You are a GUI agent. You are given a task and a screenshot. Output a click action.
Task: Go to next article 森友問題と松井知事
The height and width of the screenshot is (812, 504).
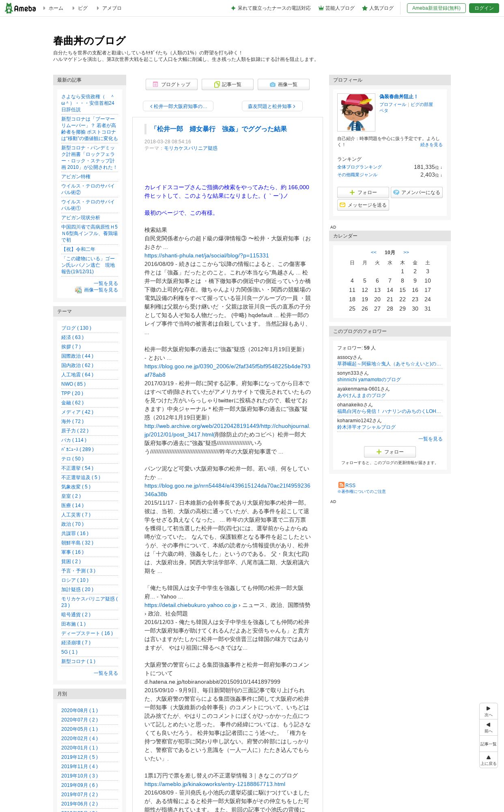[272, 106]
